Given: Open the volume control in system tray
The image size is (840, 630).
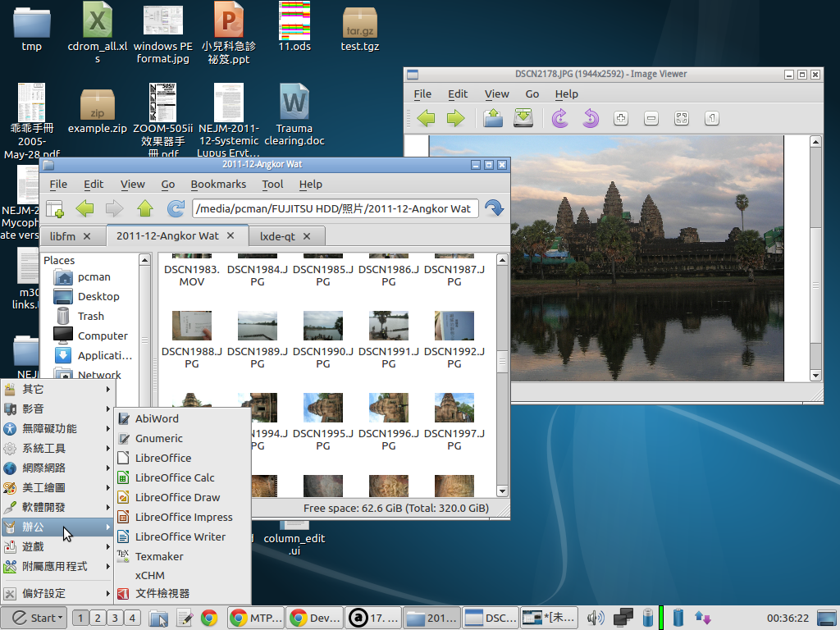Looking at the screenshot, I should [x=596, y=618].
